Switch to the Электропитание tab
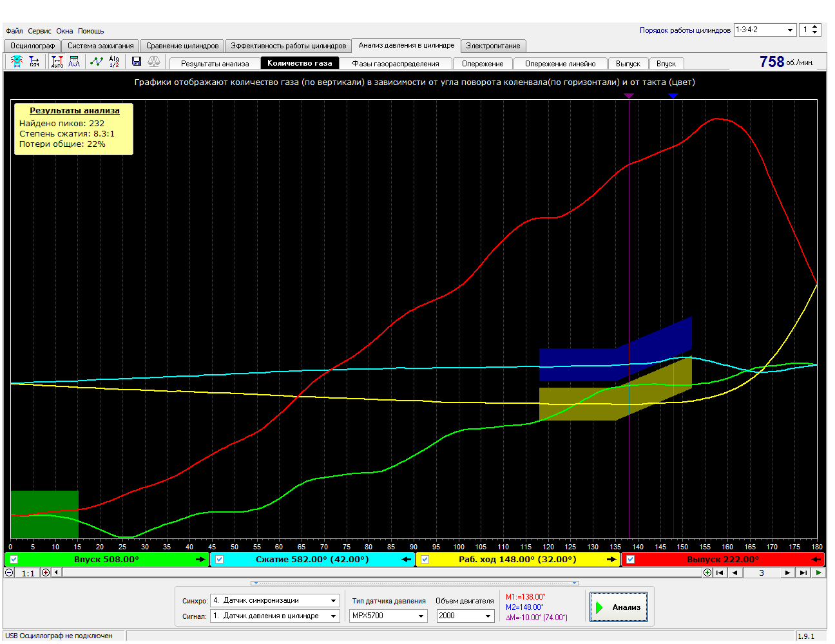 (494, 46)
